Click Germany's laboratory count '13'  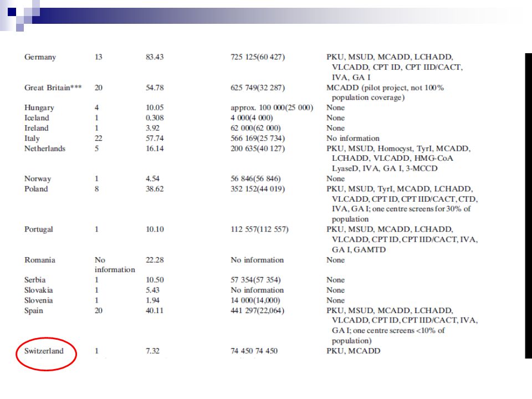(99, 57)
